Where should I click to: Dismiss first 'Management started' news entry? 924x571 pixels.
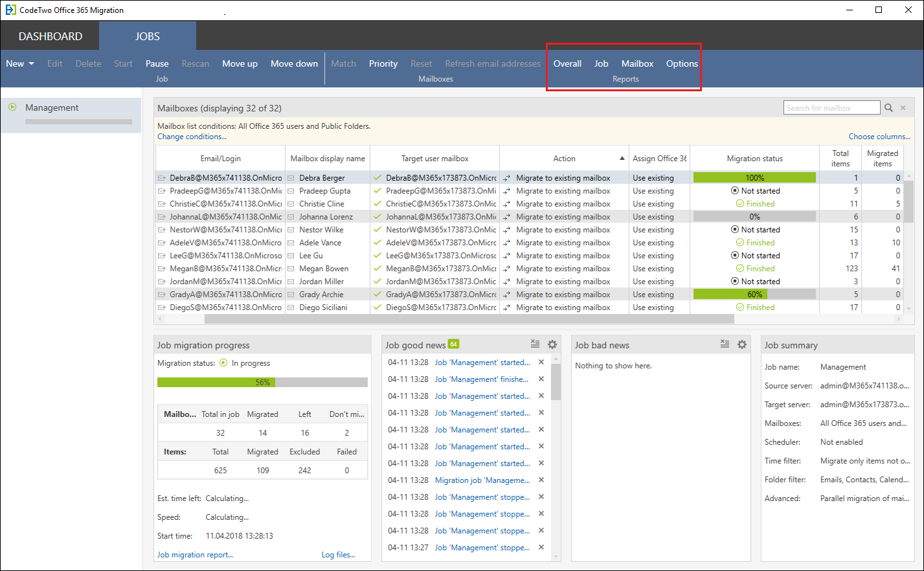point(541,362)
